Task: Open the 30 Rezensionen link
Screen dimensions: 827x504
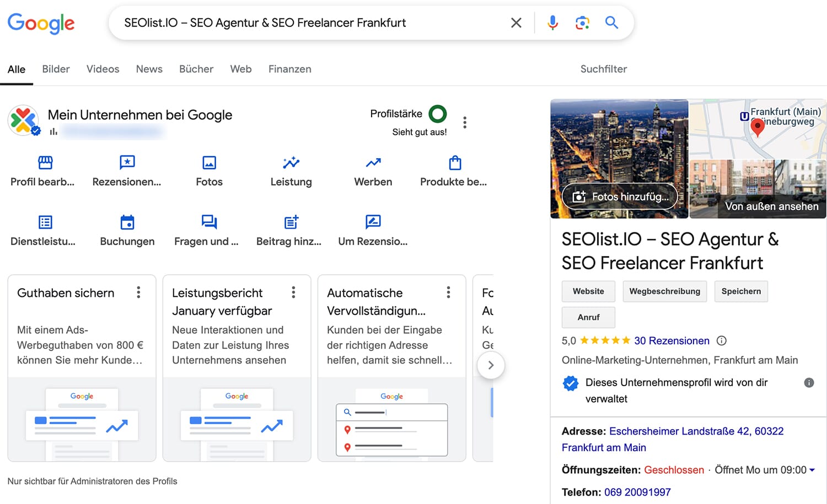Action: click(672, 340)
